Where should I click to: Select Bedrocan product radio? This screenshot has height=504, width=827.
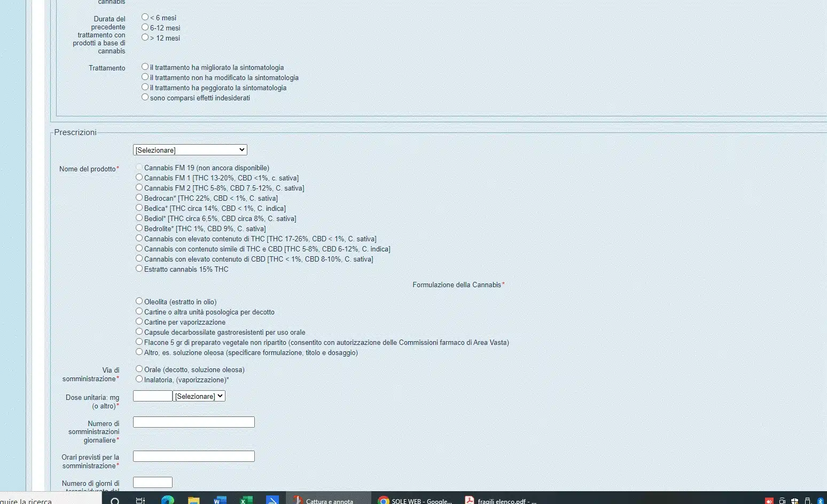point(139,198)
